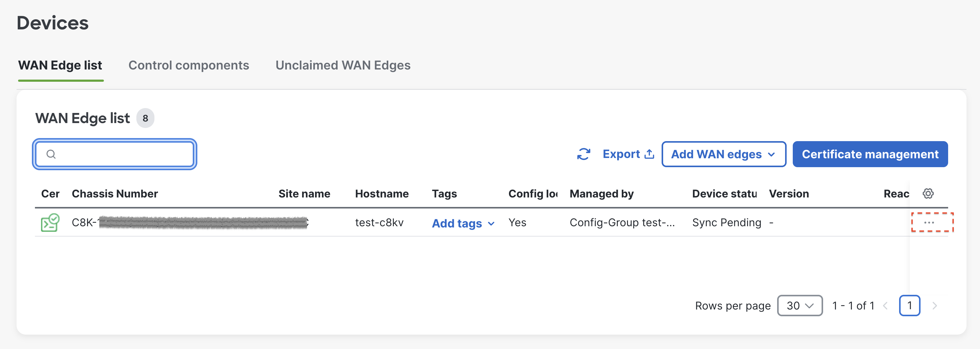Screen dimensions: 980x349
Task: Click the Config-Group test entry under Managed by
Action: pos(622,222)
